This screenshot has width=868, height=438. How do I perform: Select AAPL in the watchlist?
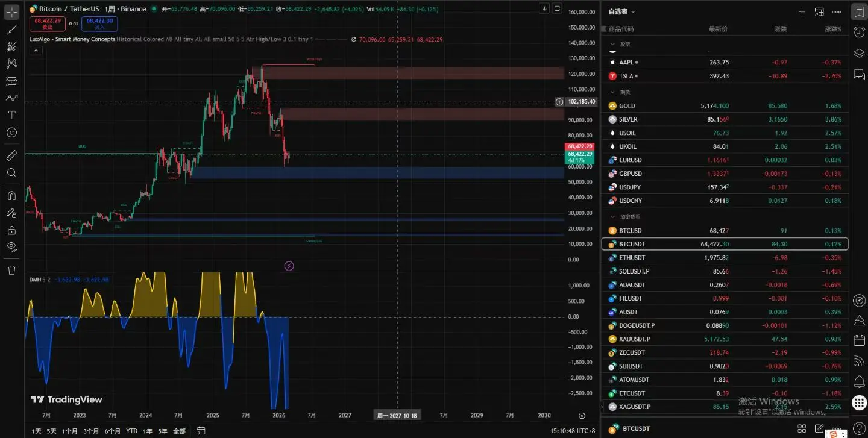pyautogui.click(x=725, y=62)
